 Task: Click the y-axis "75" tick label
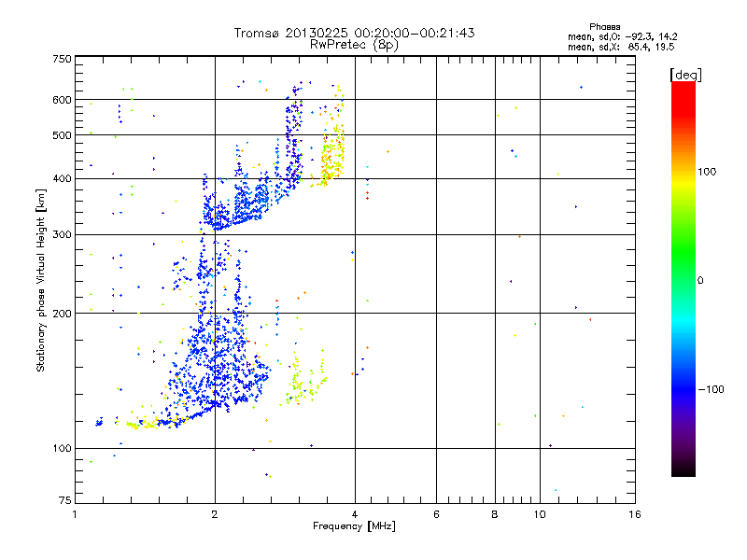point(64,500)
